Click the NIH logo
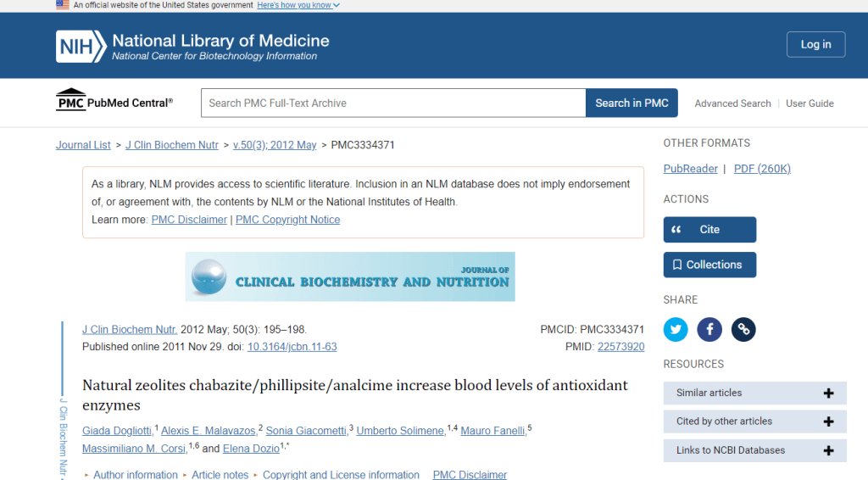Image resolution: width=868 pixels, height=480 pixels. pyautogui.click(x=81, y=46)
